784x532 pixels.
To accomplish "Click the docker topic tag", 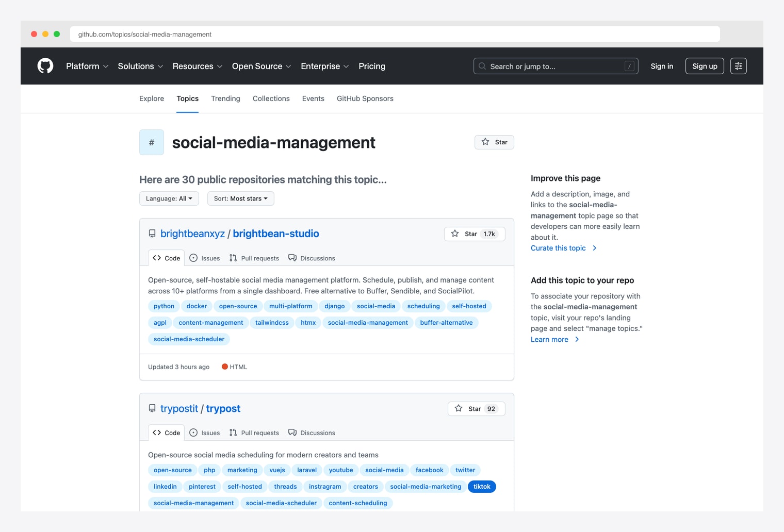I will (197, 306).
